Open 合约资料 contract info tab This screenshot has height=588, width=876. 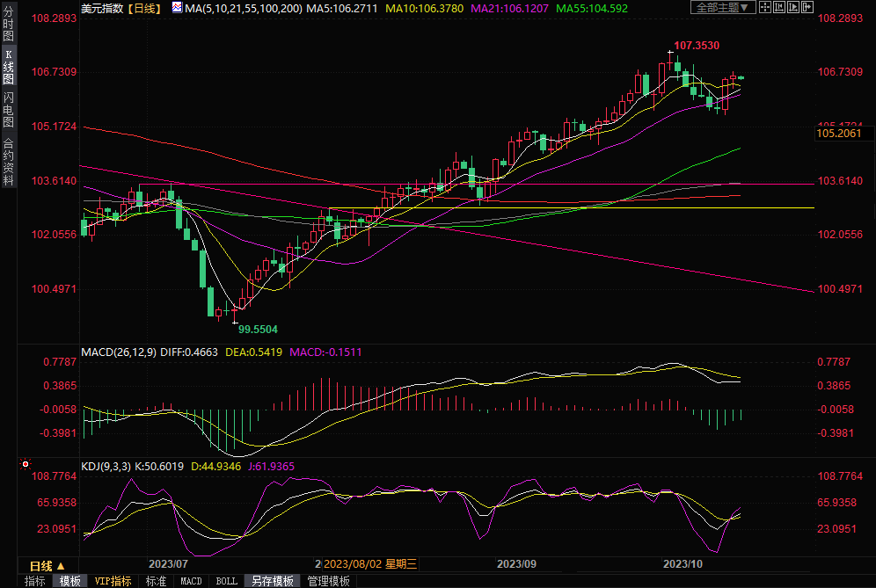click(x=8, y=161)
